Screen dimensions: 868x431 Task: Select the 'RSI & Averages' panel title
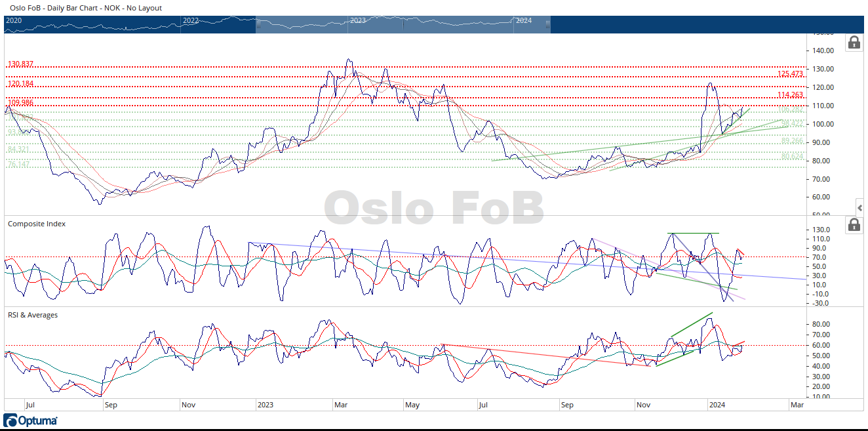[x=33, y=315]
